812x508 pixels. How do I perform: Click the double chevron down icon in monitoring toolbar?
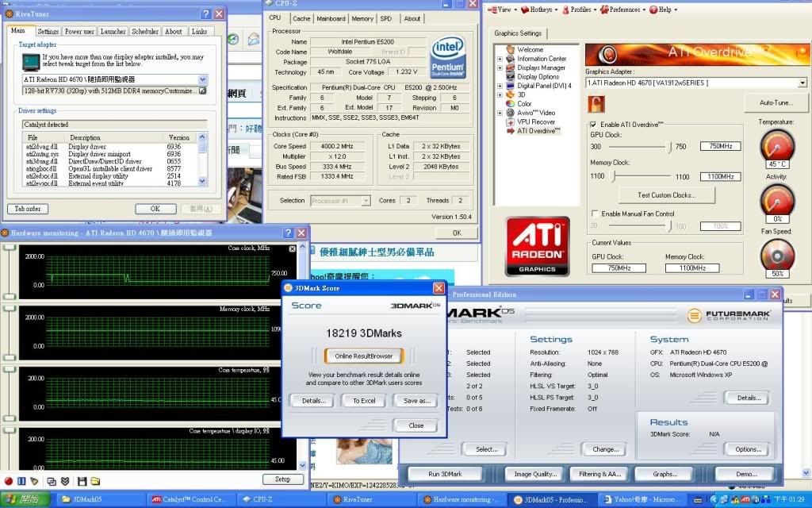[x=65, y=481]
